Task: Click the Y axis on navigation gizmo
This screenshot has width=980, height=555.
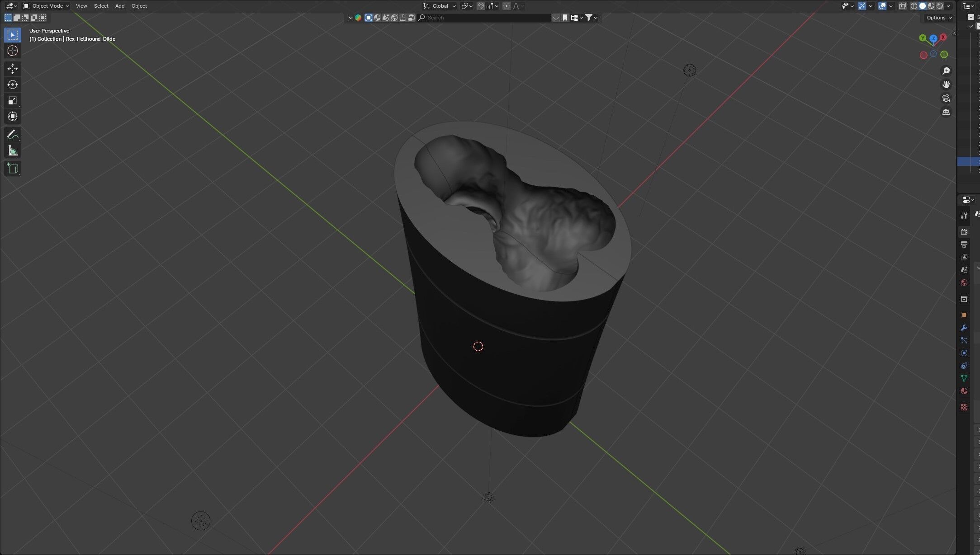Action: click(x=923, y=38)
